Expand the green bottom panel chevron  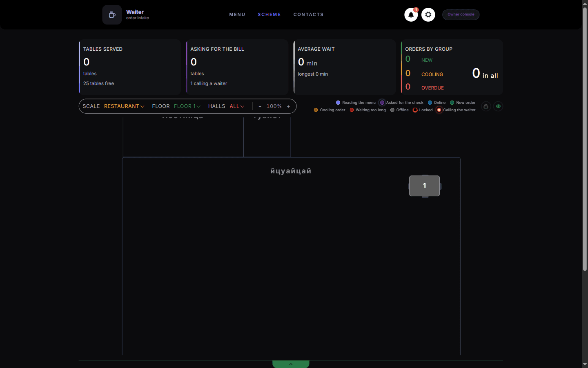click(291, 364)
